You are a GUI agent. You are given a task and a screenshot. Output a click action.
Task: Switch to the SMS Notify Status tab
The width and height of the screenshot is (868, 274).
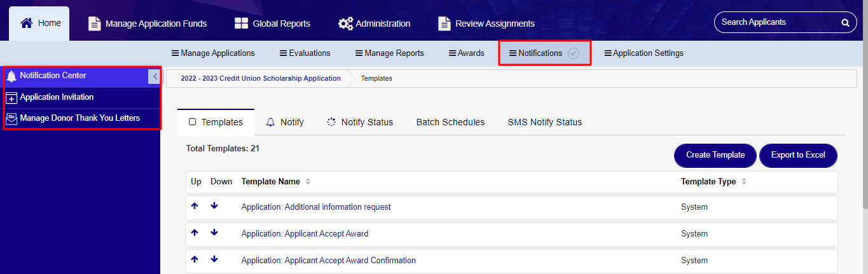[x=544, y=122]
